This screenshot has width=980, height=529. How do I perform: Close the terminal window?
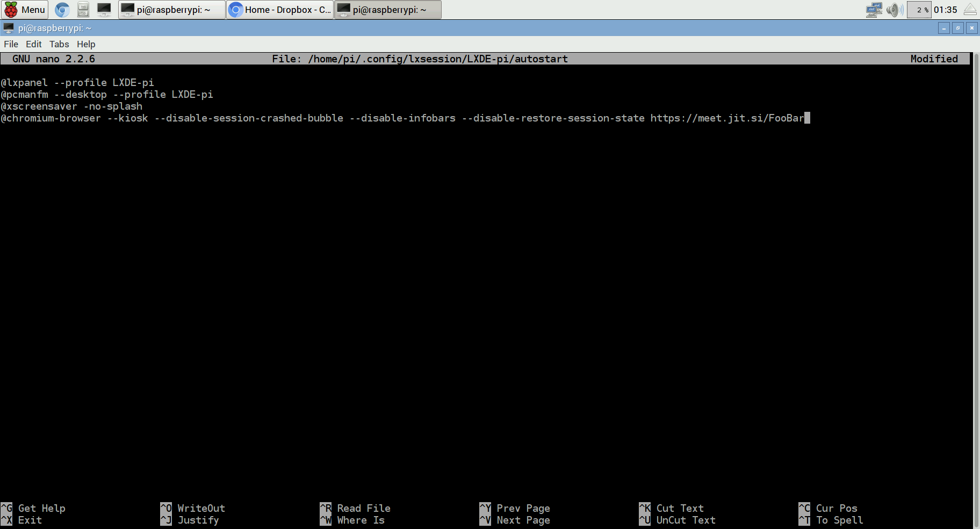(x=972, y=28)
